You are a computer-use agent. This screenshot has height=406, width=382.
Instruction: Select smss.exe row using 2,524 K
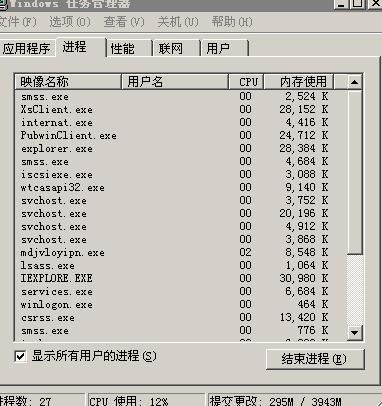click(x=180, y=97)
